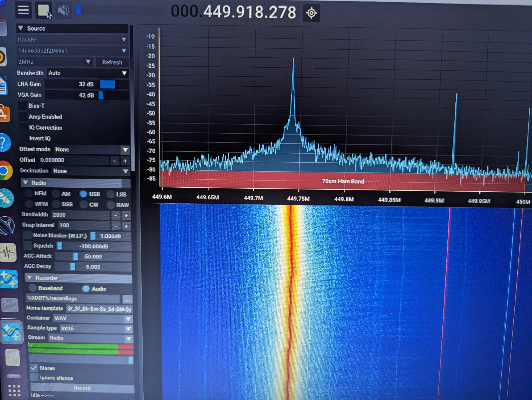532x400 pixels.
Task: Increase Snap Interval with plus button
Action: tap(126, 226)
